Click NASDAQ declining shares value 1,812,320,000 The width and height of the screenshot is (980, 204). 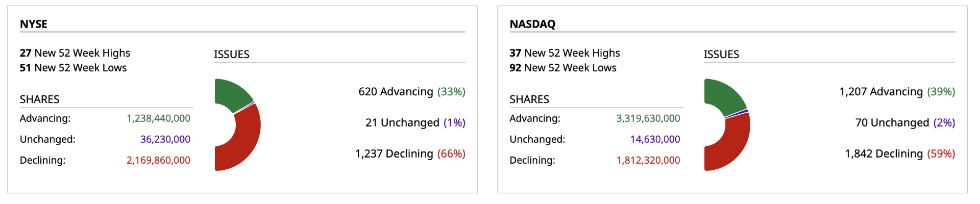(648, 160)
